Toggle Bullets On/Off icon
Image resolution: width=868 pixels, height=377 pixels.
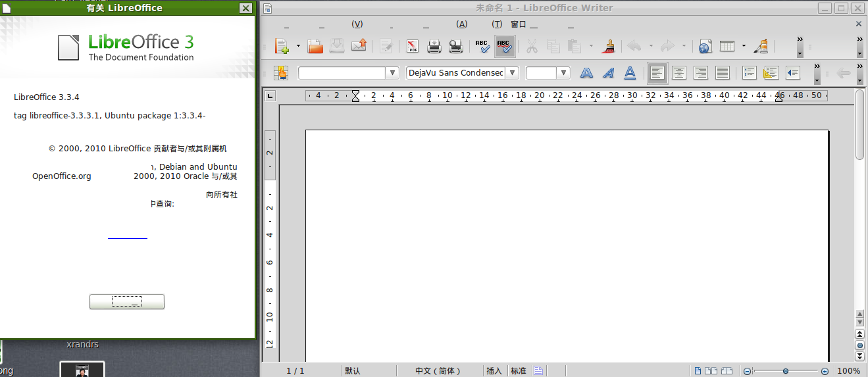771,73
